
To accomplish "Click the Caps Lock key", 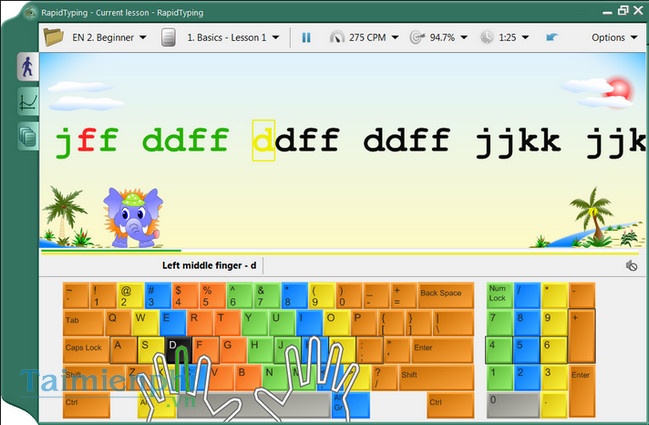I will point(87,350).
